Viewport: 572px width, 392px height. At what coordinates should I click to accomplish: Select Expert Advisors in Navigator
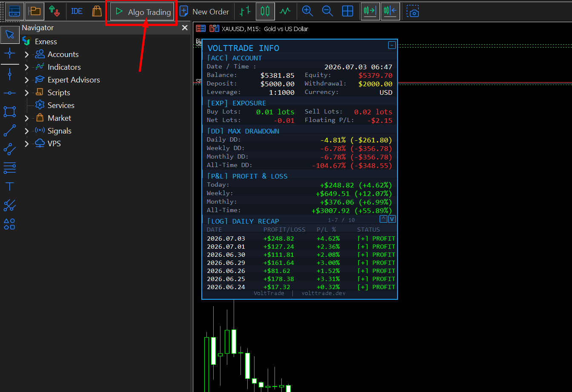tap(74, 80)
